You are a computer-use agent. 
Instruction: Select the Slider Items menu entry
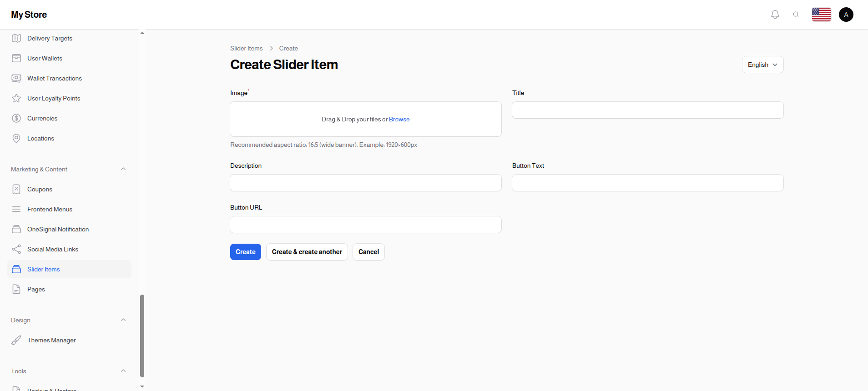[x=69, y=269]
